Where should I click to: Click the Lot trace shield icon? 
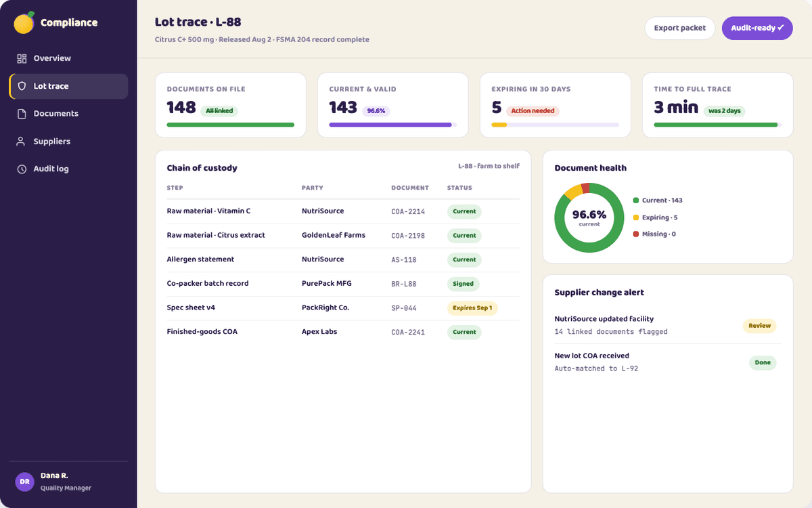click(x=22, y=86)
